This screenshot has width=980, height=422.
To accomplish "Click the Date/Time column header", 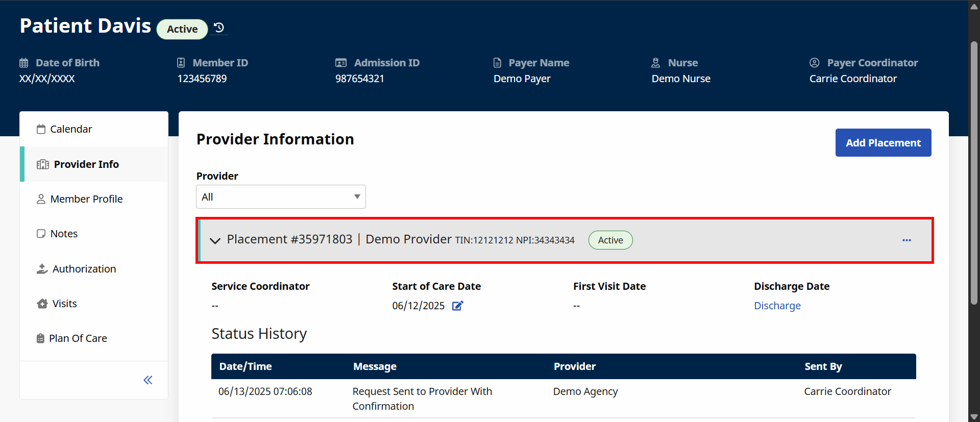I will [x=246, y=366].
